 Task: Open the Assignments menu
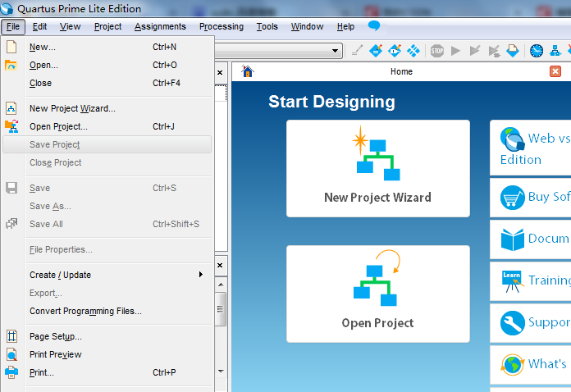click(160, 26)
